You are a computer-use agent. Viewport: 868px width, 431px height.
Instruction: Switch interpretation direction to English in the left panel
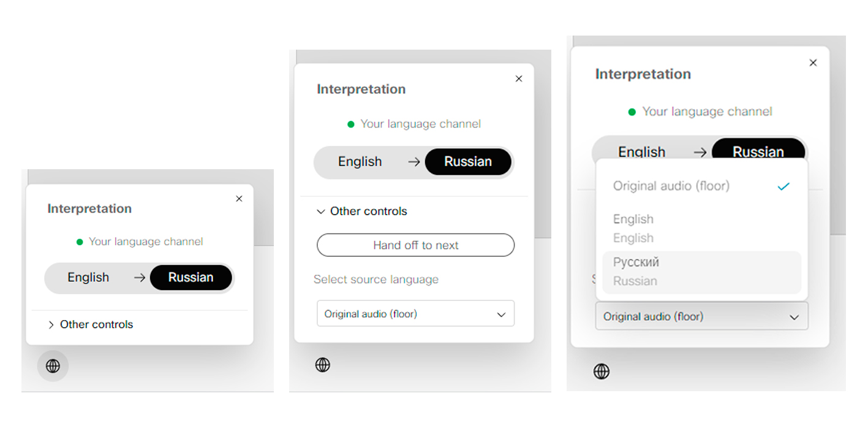point(89,278)
